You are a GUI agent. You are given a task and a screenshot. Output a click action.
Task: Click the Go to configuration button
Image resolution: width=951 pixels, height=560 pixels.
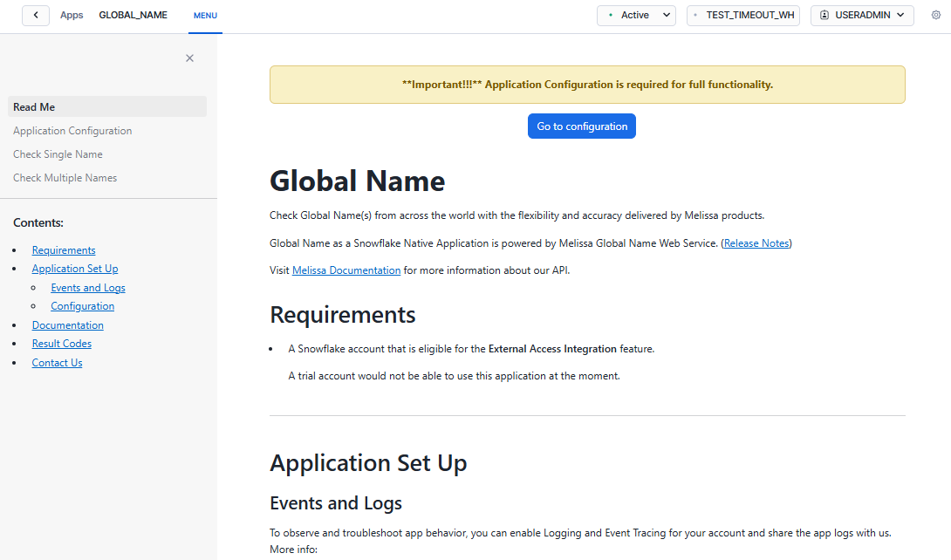[x=582, y=126]
